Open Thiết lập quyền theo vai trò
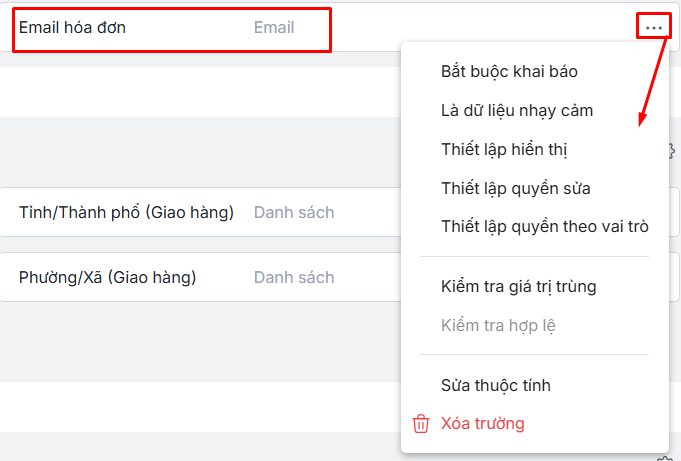681x461 pixels. pyautogui.click(x=544, y=226)
